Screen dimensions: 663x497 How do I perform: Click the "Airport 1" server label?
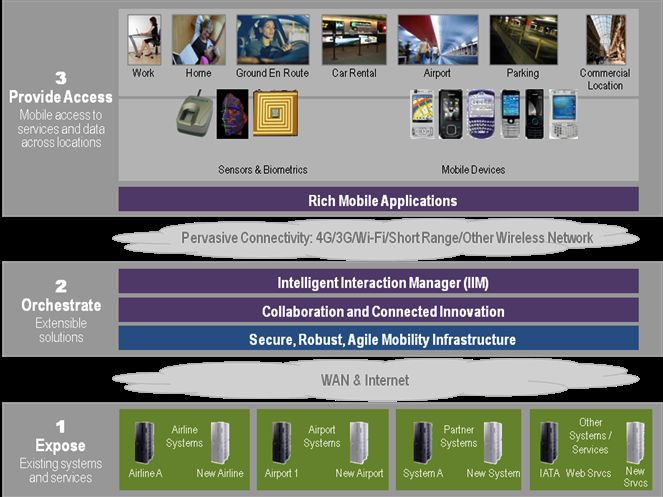pos(281,473)
